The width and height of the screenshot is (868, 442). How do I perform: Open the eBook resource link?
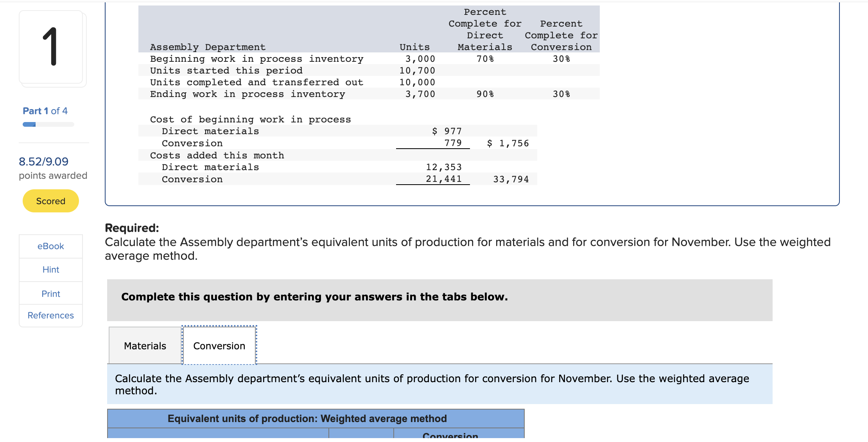coord(50,246)
